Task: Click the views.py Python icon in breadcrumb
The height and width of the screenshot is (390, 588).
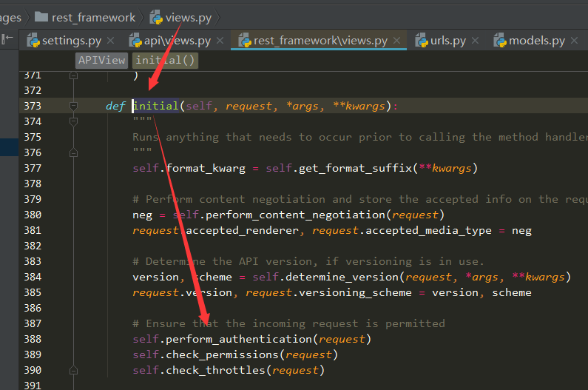Action: [156, 17]
